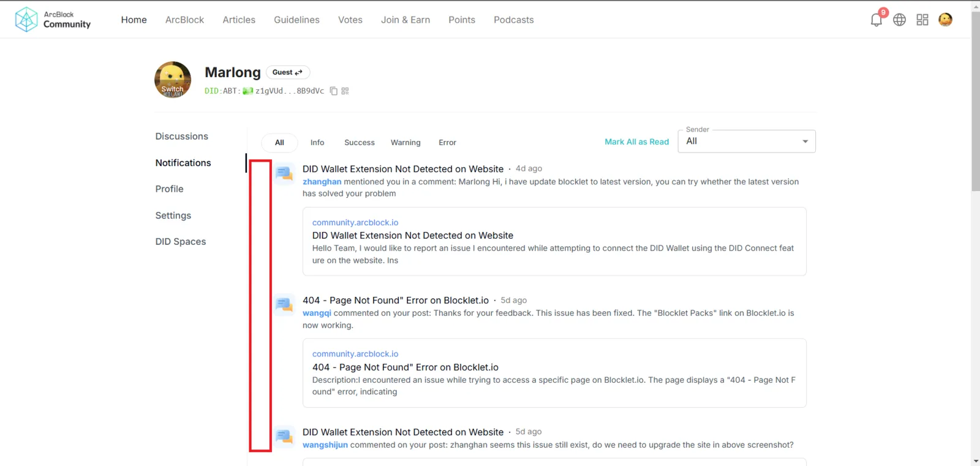Open Notifications in the sidebar
This screenshot has width=980, height=466.
click(x=183, y=163)
